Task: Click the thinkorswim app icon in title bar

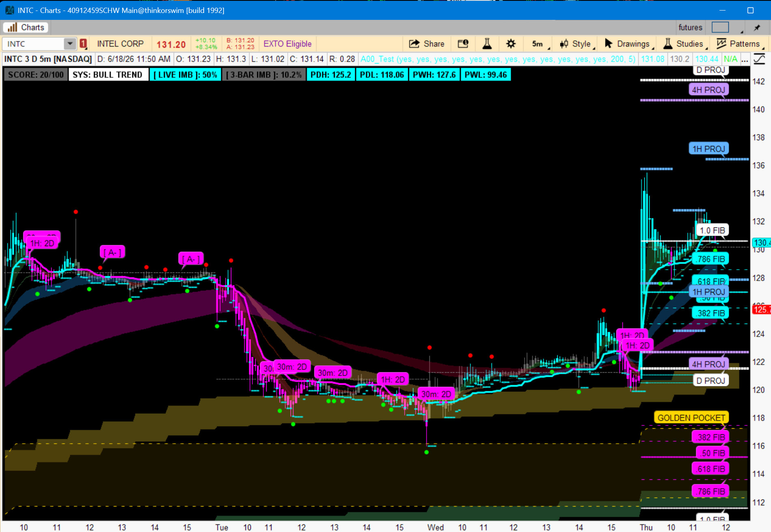Action: pos(9,10)
